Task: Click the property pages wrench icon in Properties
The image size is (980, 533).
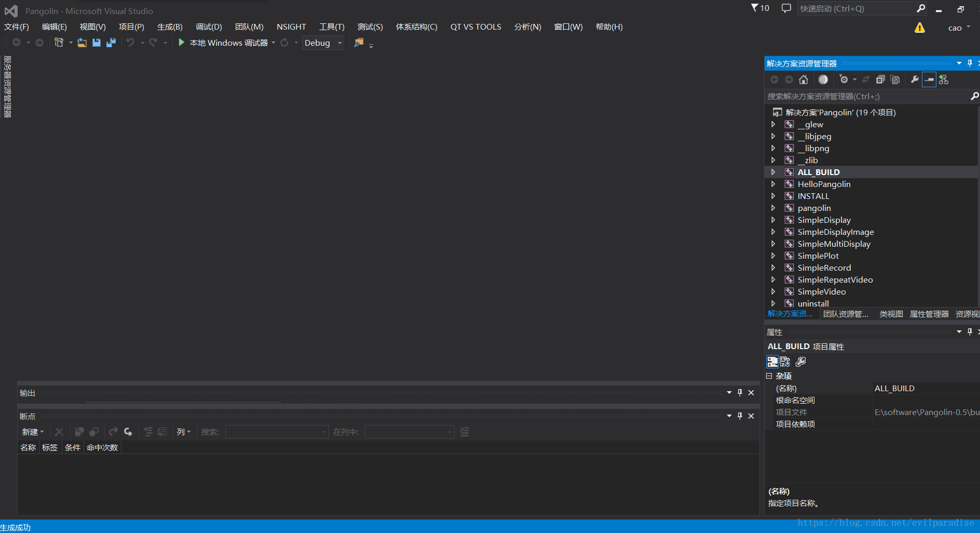Action: tap(801, 362)
